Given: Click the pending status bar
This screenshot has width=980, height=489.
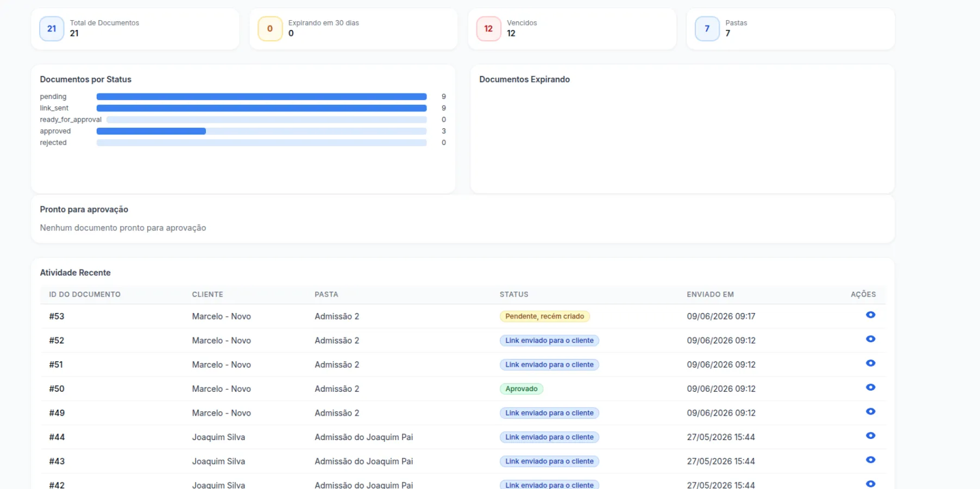Looking at the screenshot, I should 261,97.
